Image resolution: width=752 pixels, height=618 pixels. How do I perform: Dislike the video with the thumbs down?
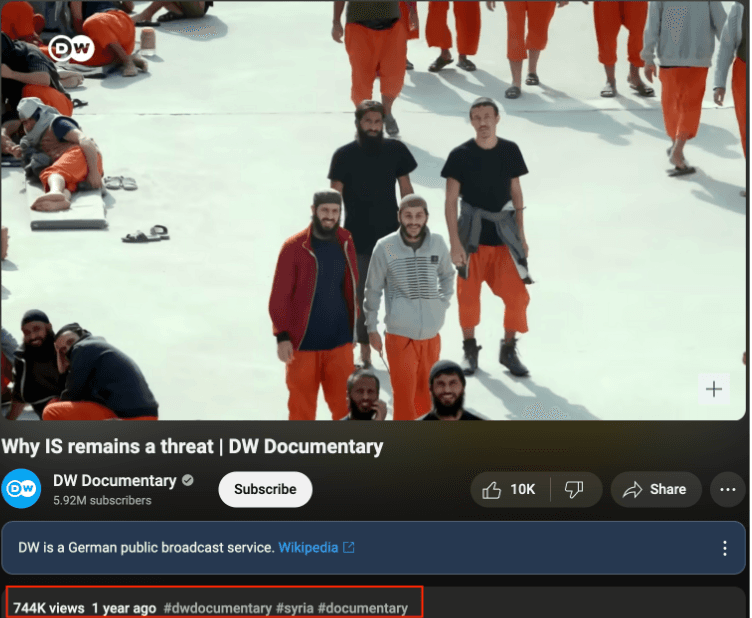[574, 489]
